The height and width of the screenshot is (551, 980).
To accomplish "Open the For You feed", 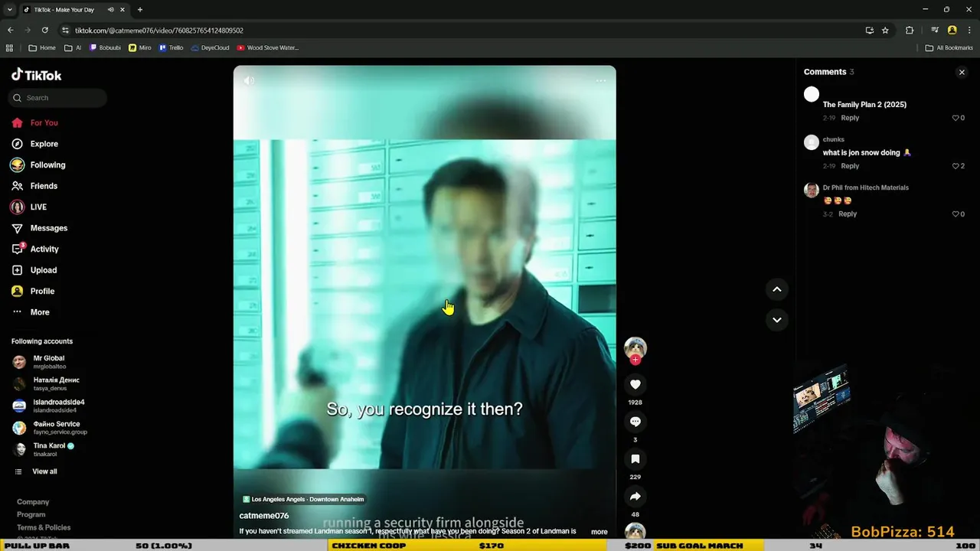I will point(35,122).
